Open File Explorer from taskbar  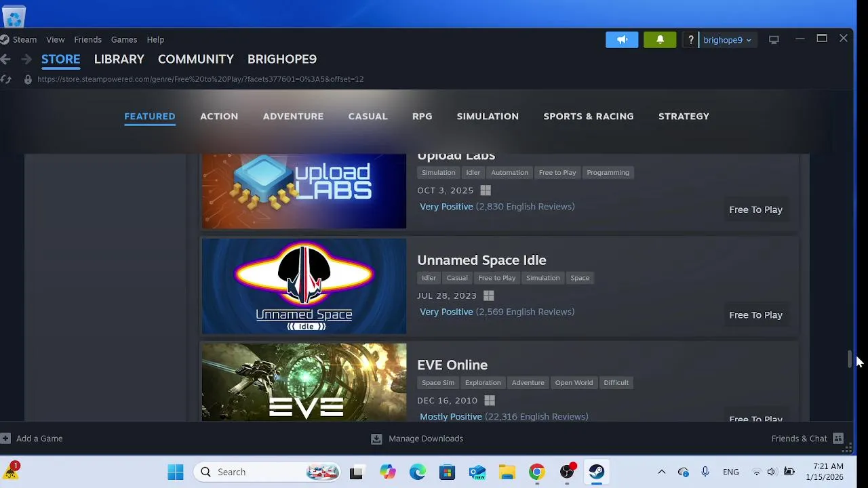tap(507, 472)
